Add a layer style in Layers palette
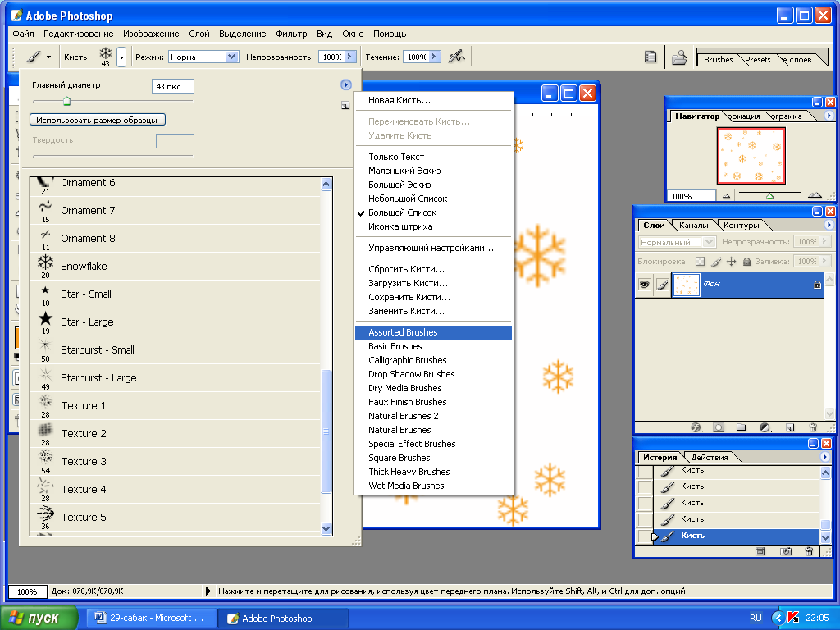 click(696, 427)
